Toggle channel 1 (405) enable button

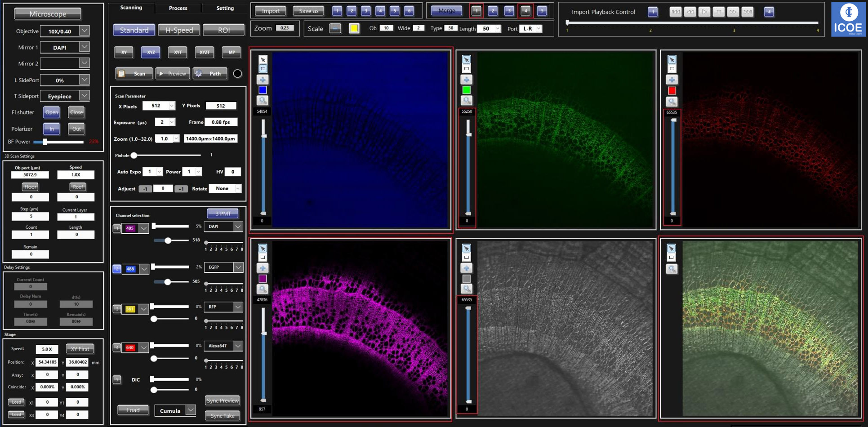point(117,228)
